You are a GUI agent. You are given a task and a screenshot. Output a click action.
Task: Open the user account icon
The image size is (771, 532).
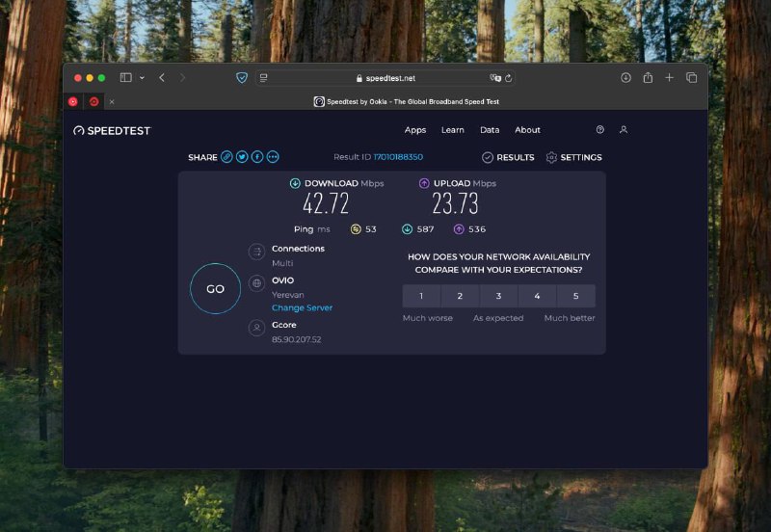623,129
